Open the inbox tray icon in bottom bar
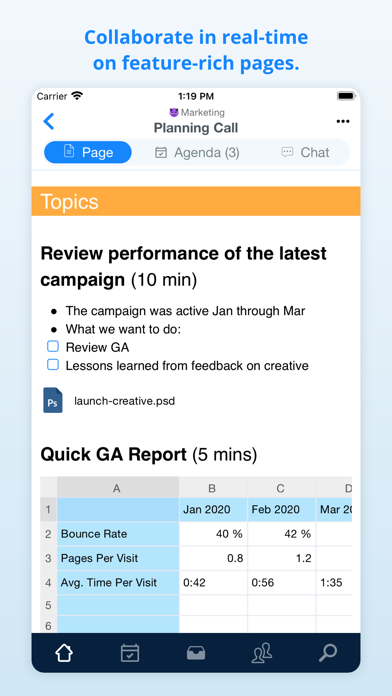Screen dimensions: 392x696 click(196, 653)
